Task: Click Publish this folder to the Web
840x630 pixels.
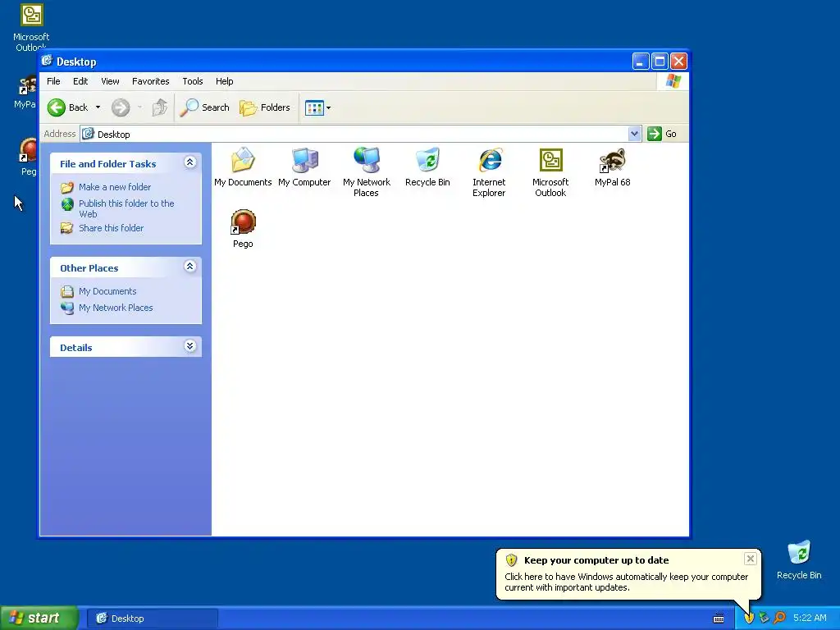Action: (x=126, y=208)
